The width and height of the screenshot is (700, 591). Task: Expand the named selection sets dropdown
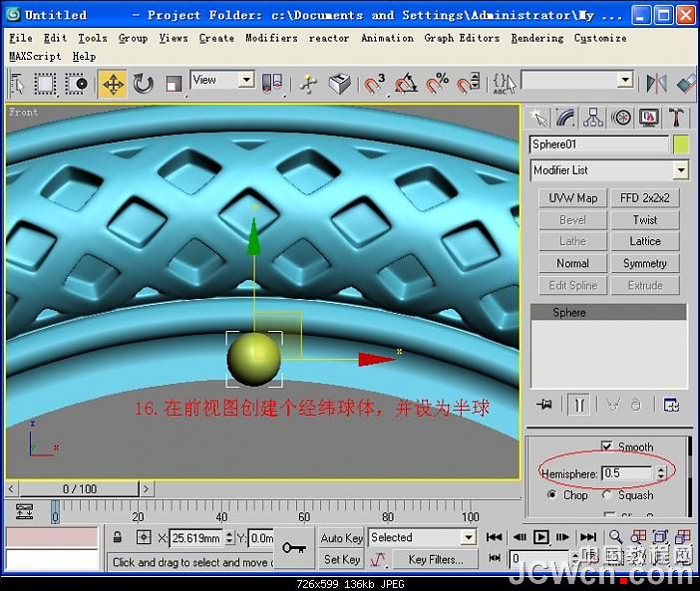(625, 80)
